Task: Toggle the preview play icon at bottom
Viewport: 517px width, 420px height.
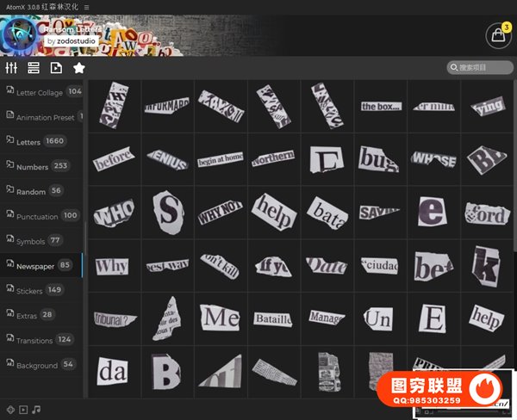Action: (23, 410)
